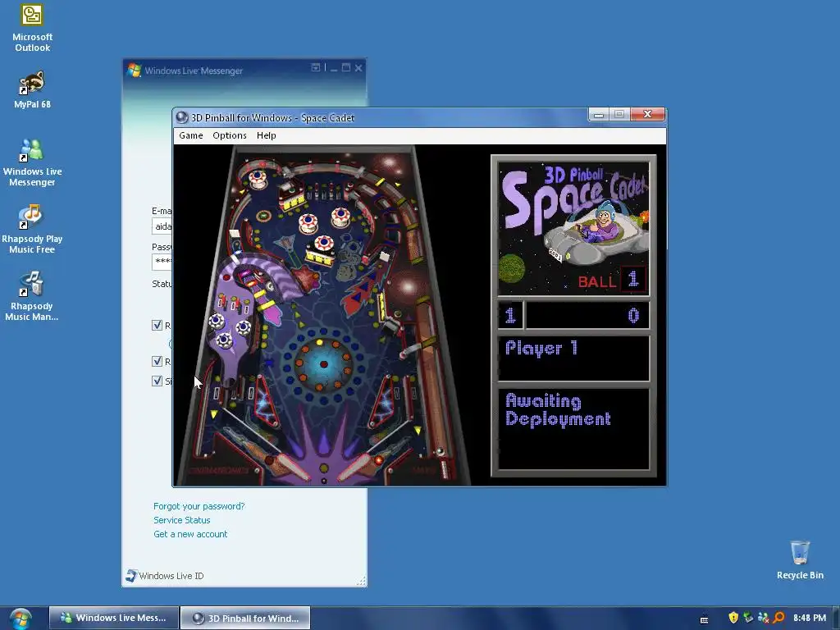
Task: Select the MyPal 68 desktop icon
Action: point(32,90)
